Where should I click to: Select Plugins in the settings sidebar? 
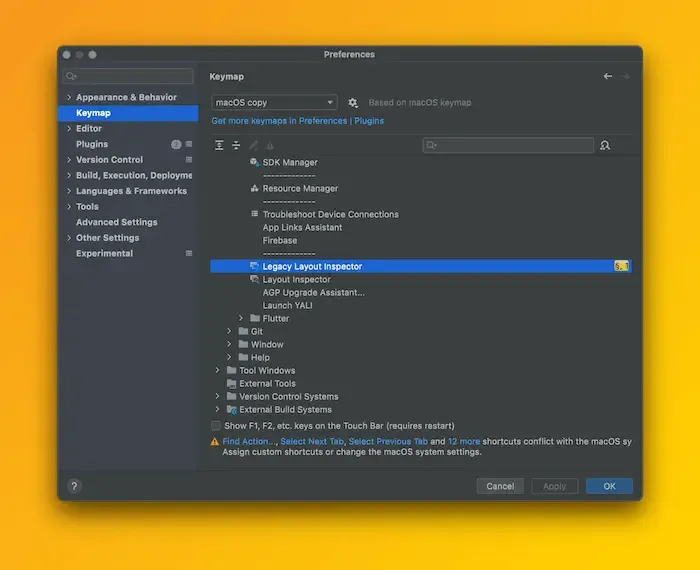[x=92, y=144]
